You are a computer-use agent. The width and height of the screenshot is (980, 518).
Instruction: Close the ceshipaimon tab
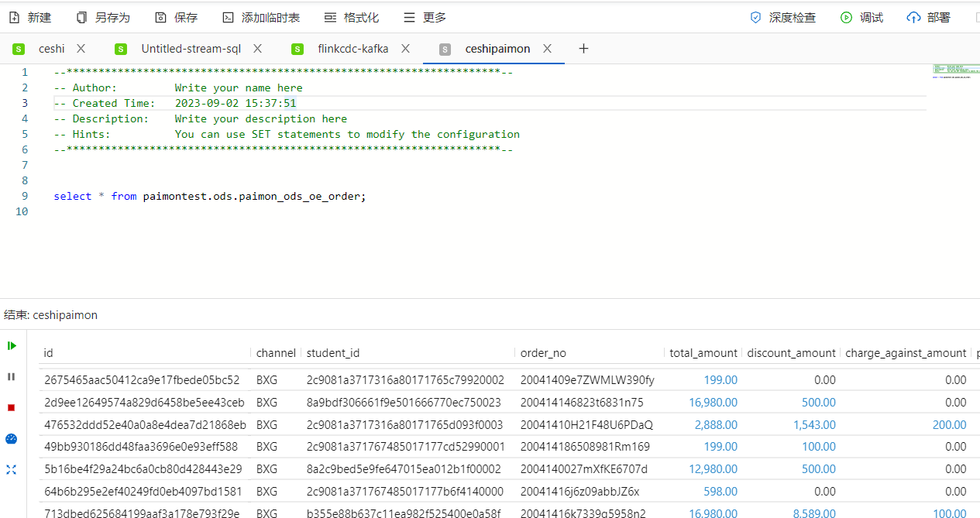tap(547, 49)
